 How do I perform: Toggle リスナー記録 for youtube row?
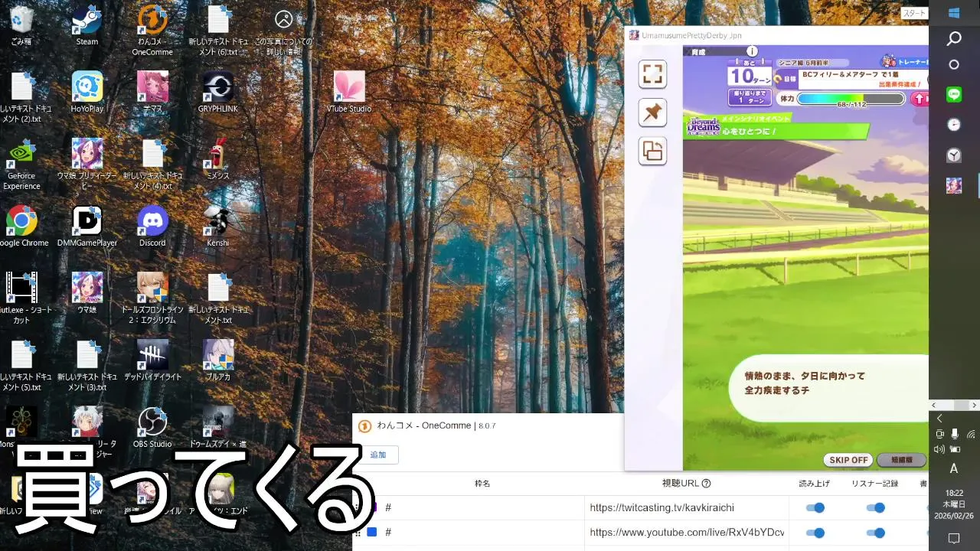click(875, 533)
